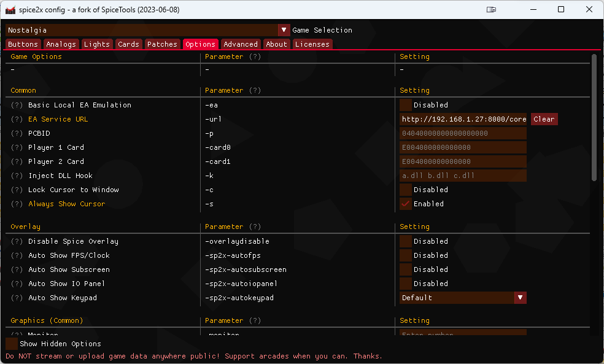Show help for Inject DLL Hook
The width and height of the screenshot is (604, 364).
coord(17,175)
